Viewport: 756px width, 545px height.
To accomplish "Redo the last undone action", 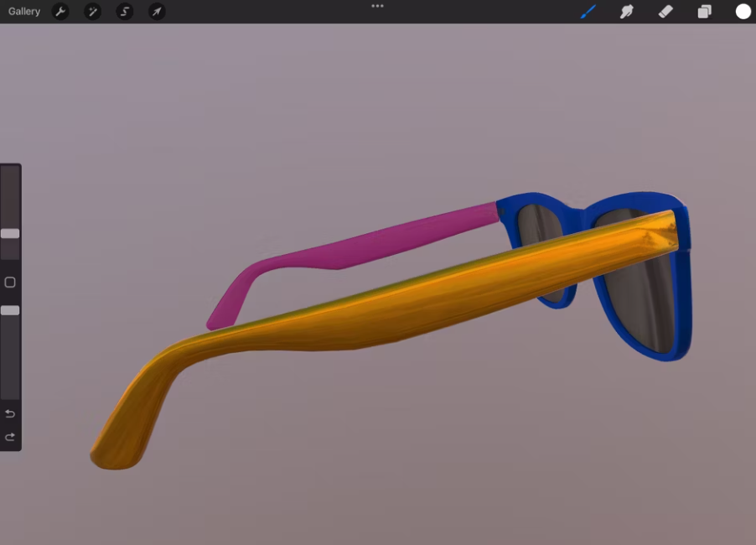I will 10,437.
